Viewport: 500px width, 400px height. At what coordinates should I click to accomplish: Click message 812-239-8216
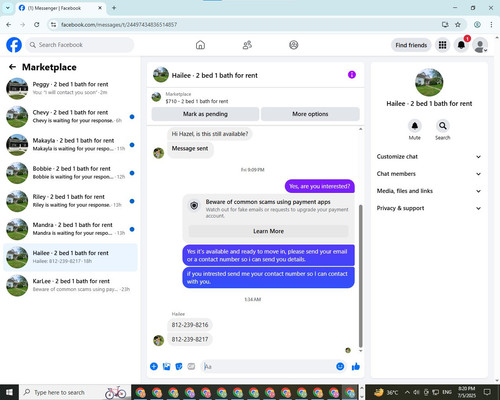tap(190, 325)
